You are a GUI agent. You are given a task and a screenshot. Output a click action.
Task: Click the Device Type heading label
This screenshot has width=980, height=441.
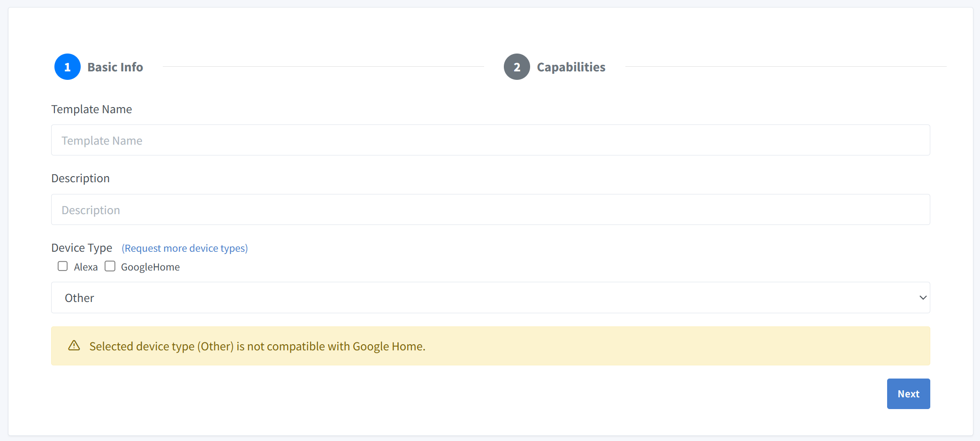(x=82, y=248)
